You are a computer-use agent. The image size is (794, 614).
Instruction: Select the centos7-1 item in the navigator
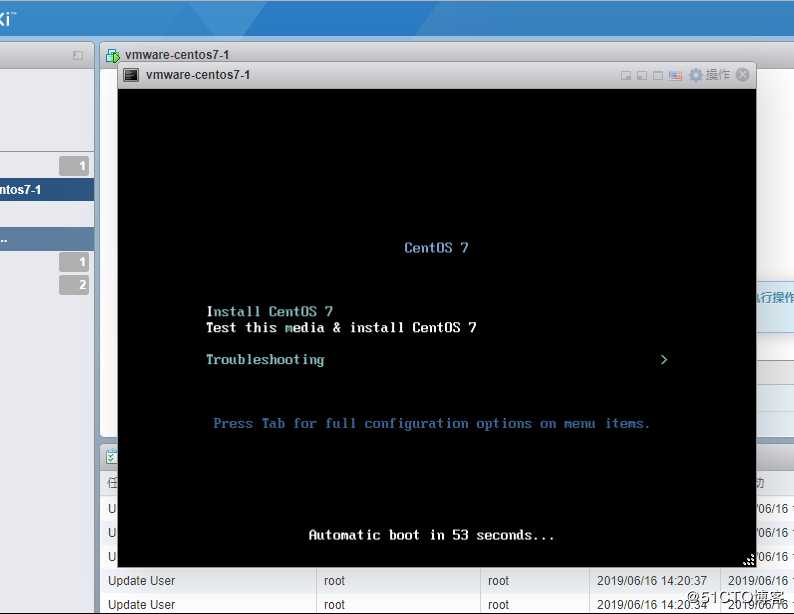click(47, 189)
